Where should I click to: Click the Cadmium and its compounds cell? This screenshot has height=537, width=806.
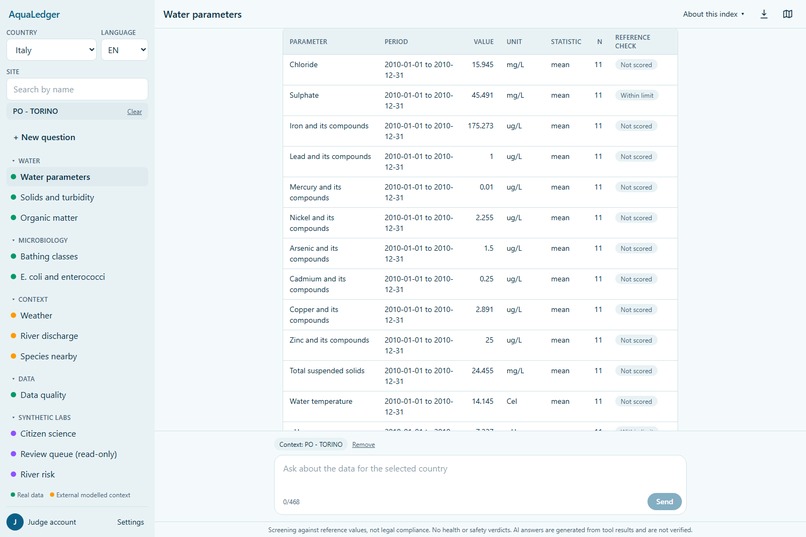[318, 284]
